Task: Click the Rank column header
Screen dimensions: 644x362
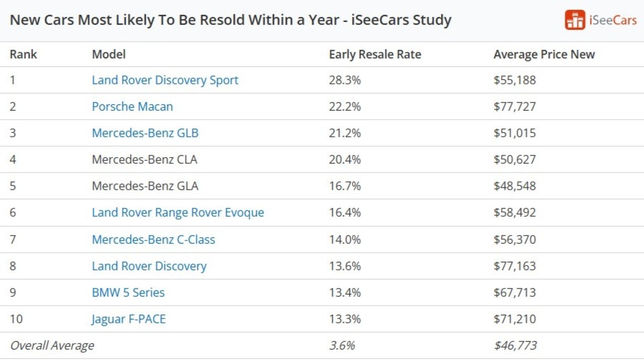Action: (23, 54)
